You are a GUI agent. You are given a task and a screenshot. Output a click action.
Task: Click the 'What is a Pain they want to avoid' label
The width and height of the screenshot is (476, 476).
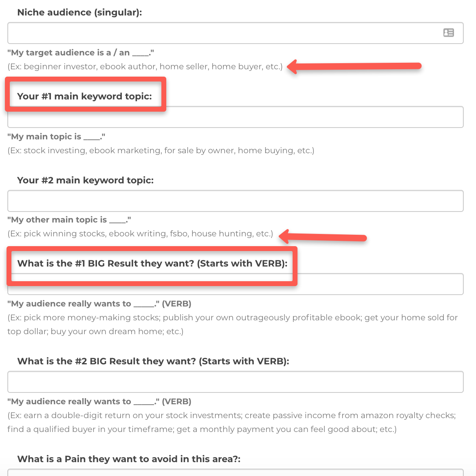[129, 459]
